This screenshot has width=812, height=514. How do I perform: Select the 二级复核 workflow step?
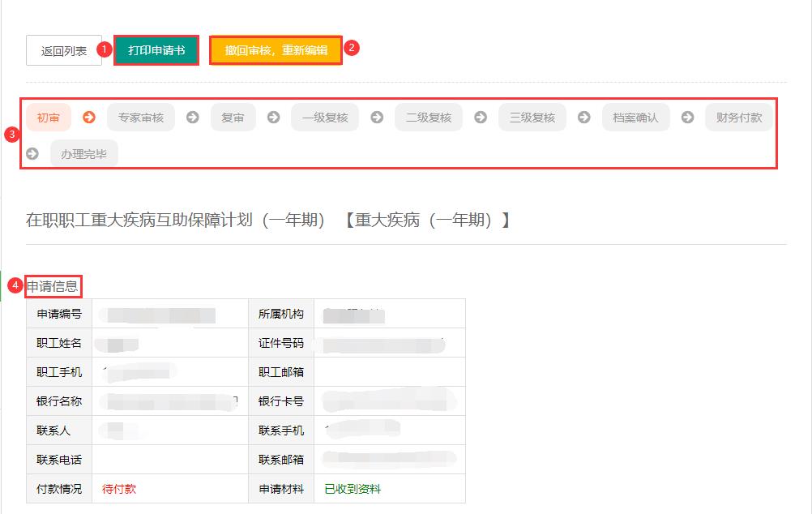(x=429, y=118)
